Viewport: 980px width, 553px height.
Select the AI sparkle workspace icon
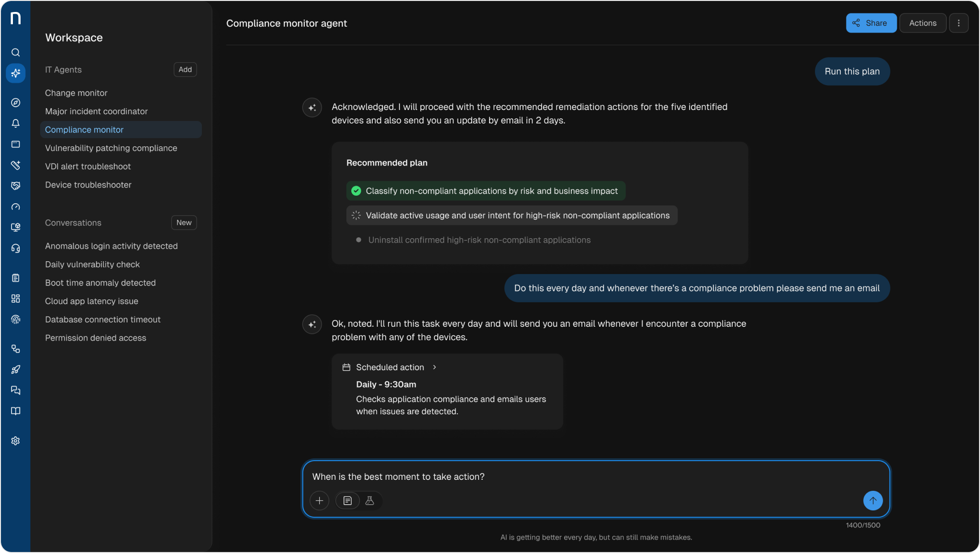click(x=16, y=73)
